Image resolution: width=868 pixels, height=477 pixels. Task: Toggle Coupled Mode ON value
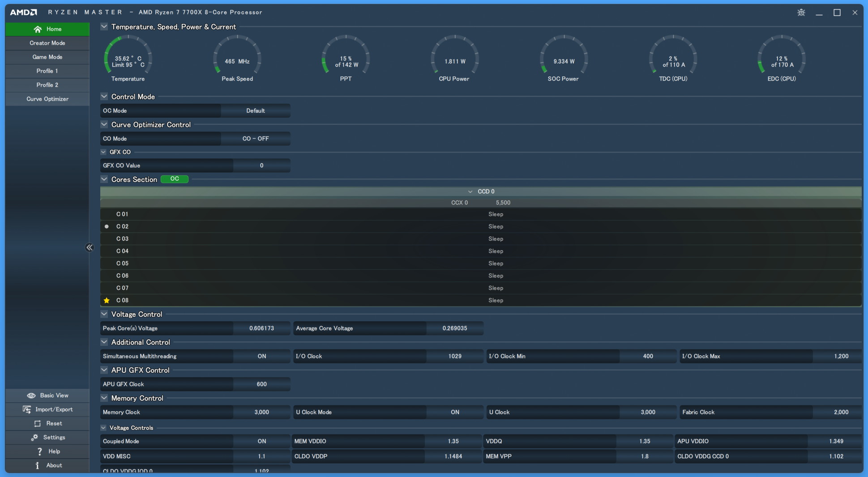tap(262, 441)
